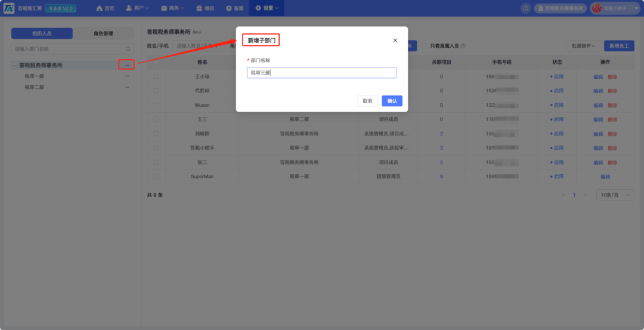Open the more menu for 税审二部
Screen dimensions: 644x330
(127, 87)
